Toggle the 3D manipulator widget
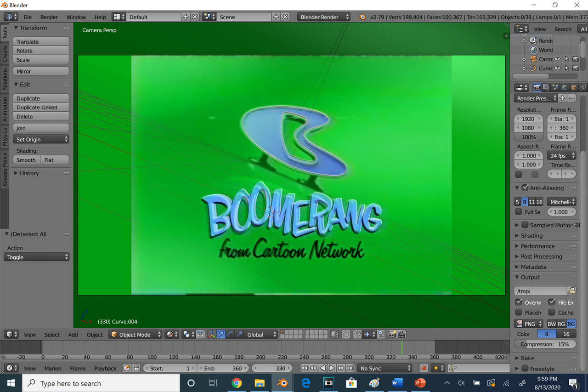588x392 pixels. click(x=212, y=335)
